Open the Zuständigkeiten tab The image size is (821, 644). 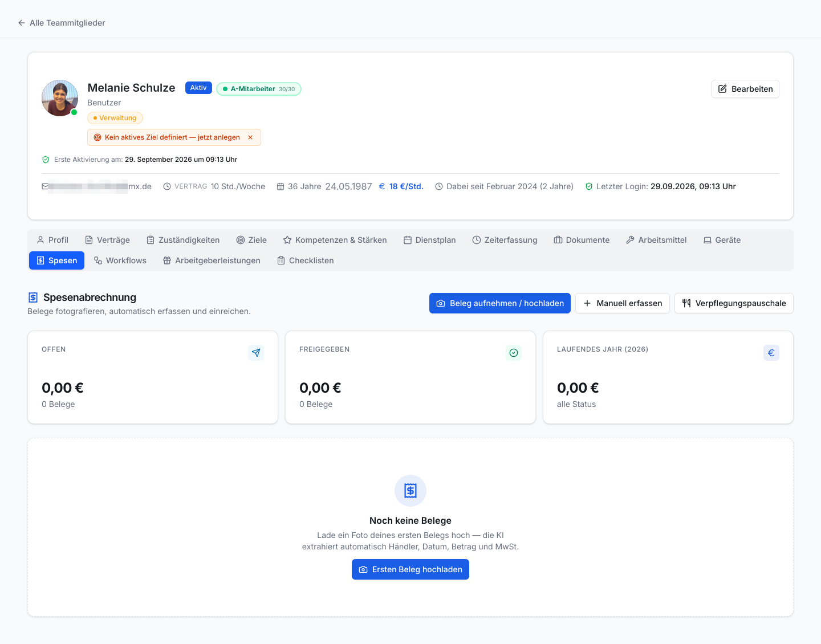tap(183, 240)
